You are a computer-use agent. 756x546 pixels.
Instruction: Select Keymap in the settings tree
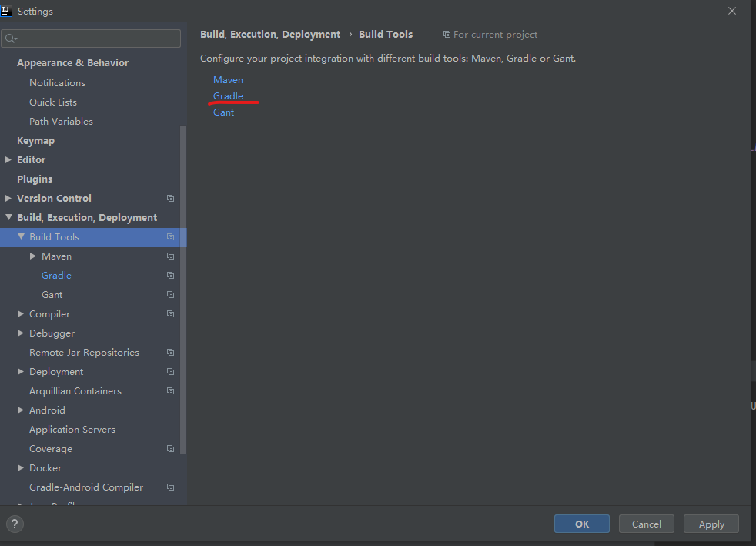pyautogui.click(x=36, y=140)
